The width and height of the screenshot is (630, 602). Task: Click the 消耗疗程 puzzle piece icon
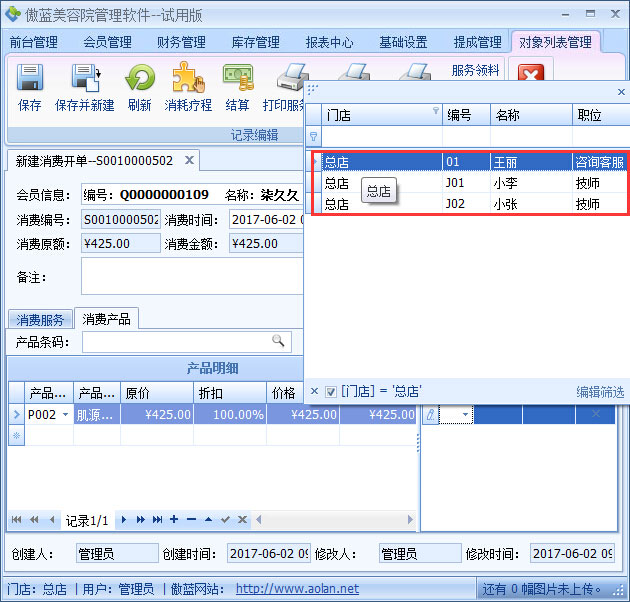pos(188,78)
